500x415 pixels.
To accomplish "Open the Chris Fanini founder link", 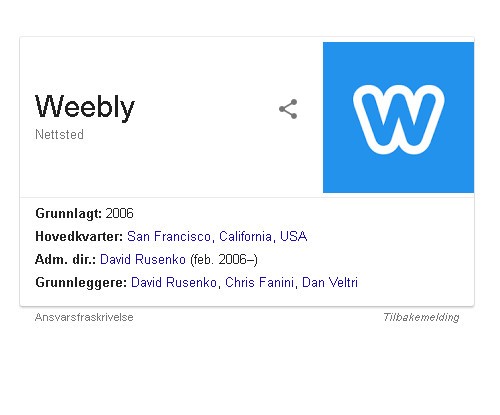I will click(259, 282).
